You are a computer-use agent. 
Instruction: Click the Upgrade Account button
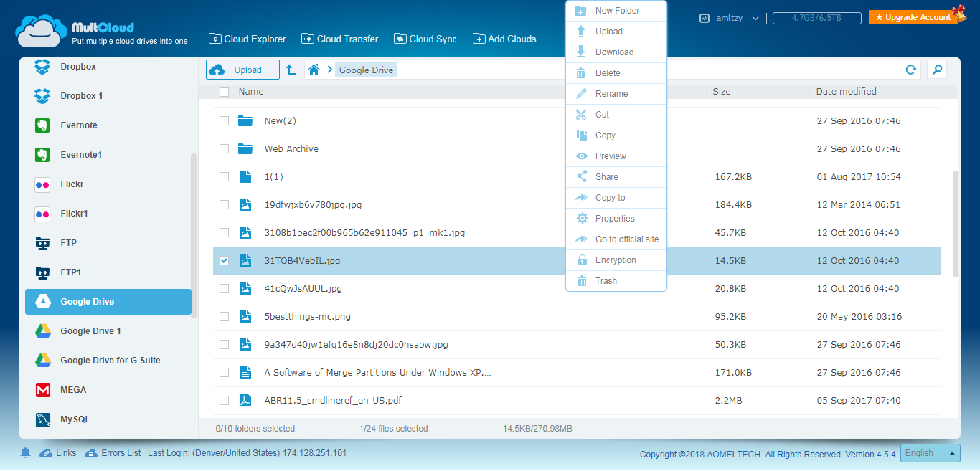pyautogui.click(x=913, y=17)
